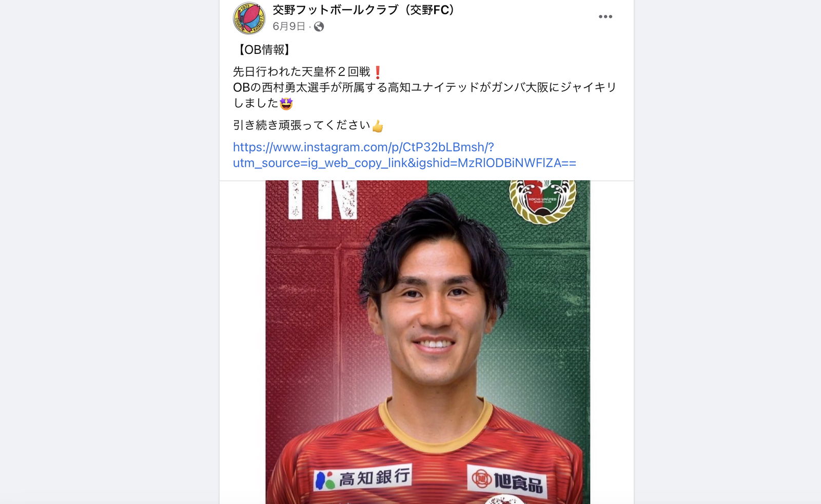Click the thumbs-up emoji after 頑張ってください

(x=378, y=126)
